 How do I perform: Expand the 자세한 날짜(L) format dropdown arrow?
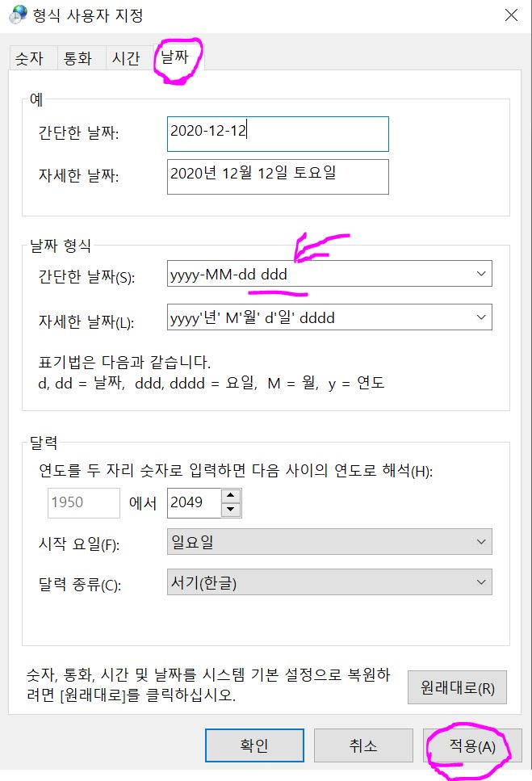click(x=481, y=317)
